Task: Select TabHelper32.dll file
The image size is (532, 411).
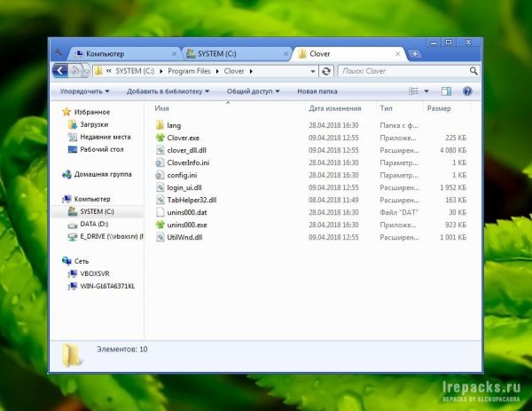Action: click(192, 200)
